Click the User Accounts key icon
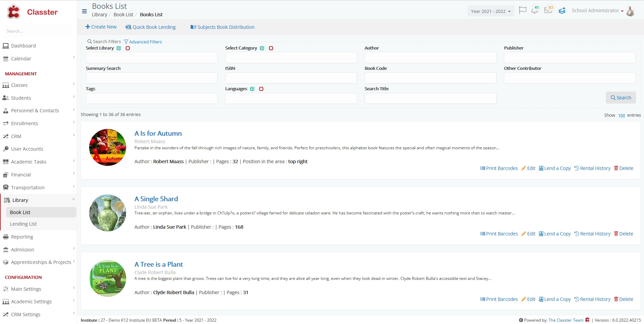 (6, 149)
